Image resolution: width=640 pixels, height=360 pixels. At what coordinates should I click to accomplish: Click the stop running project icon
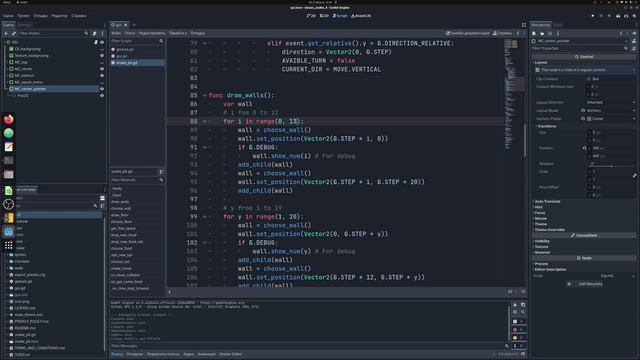609,16
